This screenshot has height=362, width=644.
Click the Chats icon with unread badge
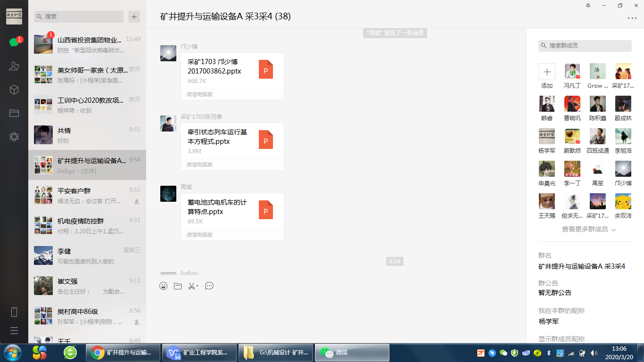[x=14, y=42]
